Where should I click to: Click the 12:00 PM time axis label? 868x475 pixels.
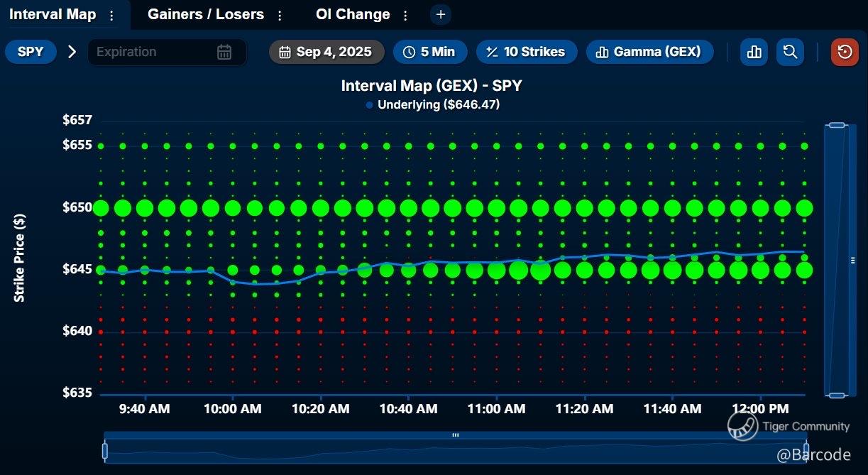(x=760, y=408)
